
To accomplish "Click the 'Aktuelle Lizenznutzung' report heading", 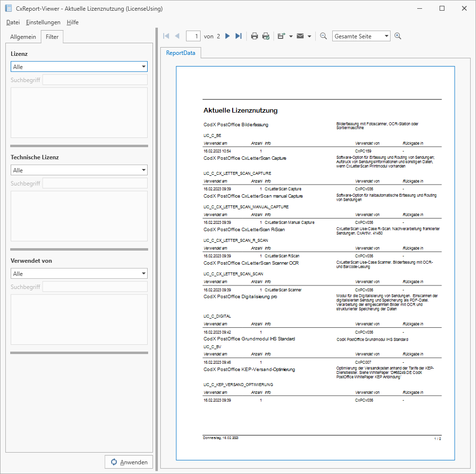I will 240,110.
